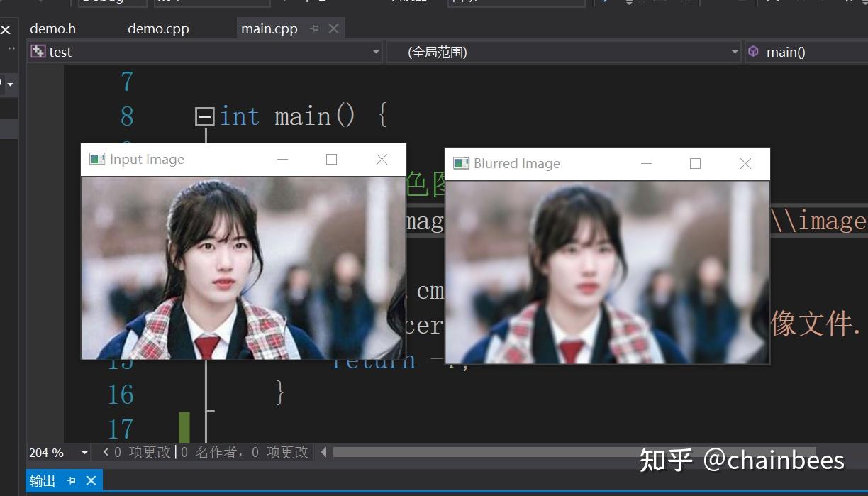This screenshot has width=868, height=496.
Task: Click the 0 名作者, 0 项更改 indicator
Action: pyautogui.click(x=245, y=452)
